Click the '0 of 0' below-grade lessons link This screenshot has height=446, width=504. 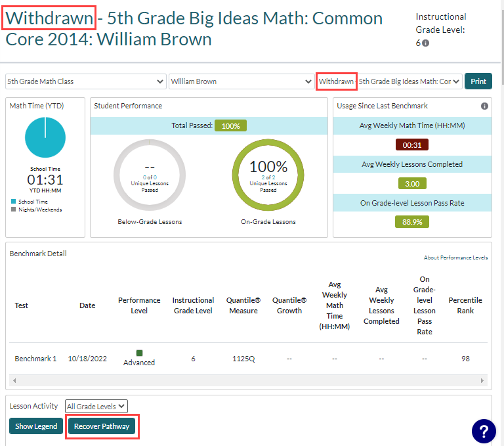coord(150,177)
